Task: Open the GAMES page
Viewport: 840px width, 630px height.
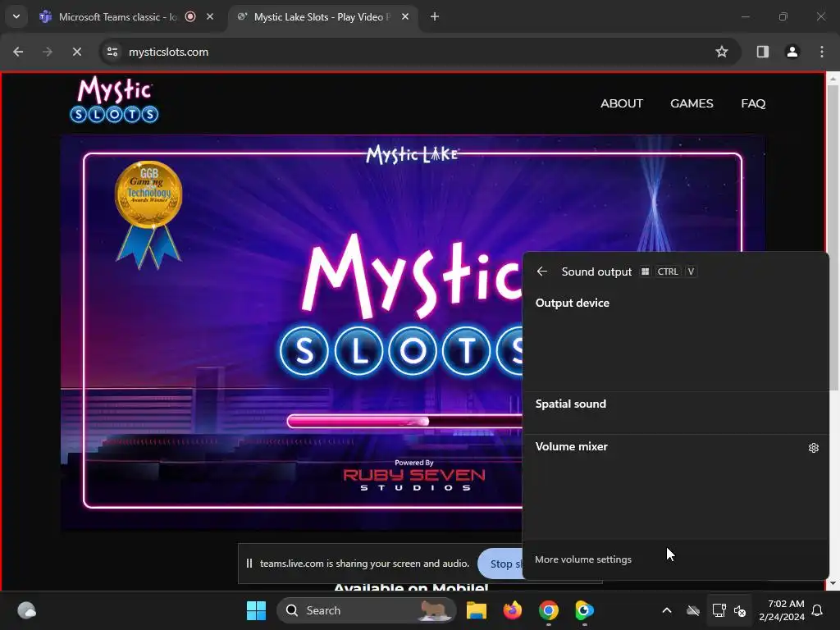Action: point(692,103)
